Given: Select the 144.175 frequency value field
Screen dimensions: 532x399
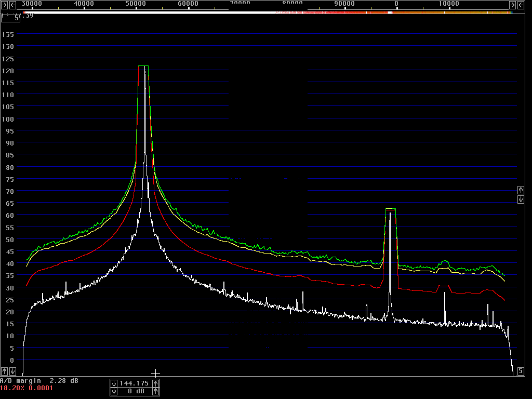Looking at the screenshot, I should point(135,383).
